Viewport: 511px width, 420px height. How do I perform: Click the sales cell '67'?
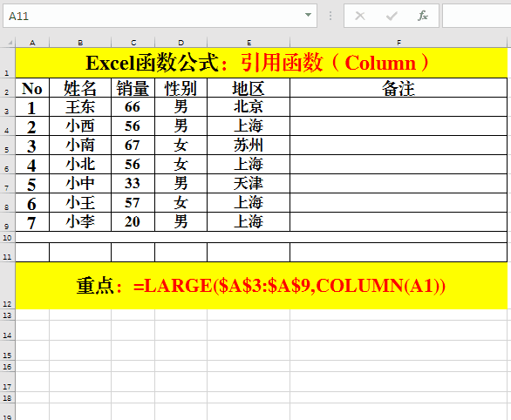(x=133, y=146)
